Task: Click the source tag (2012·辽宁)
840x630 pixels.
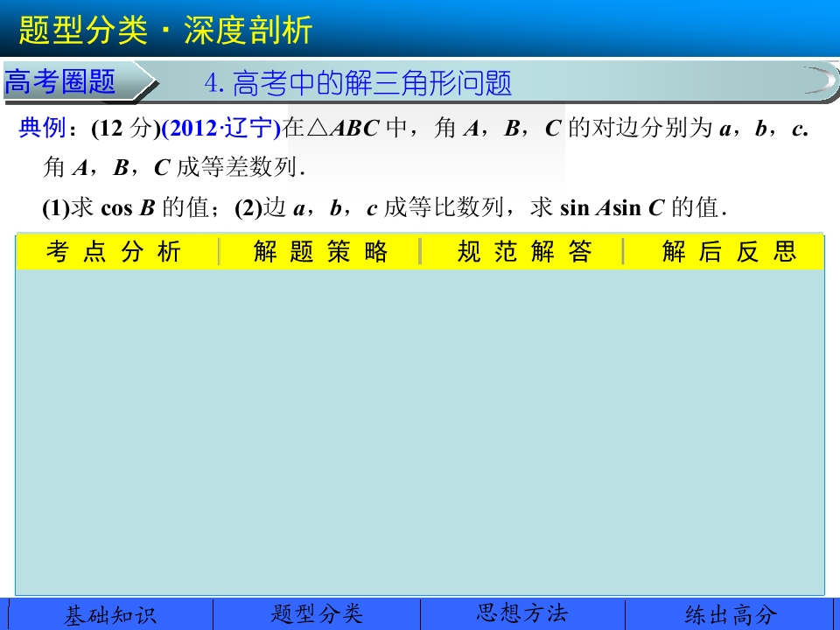Action: pos(221,129)
